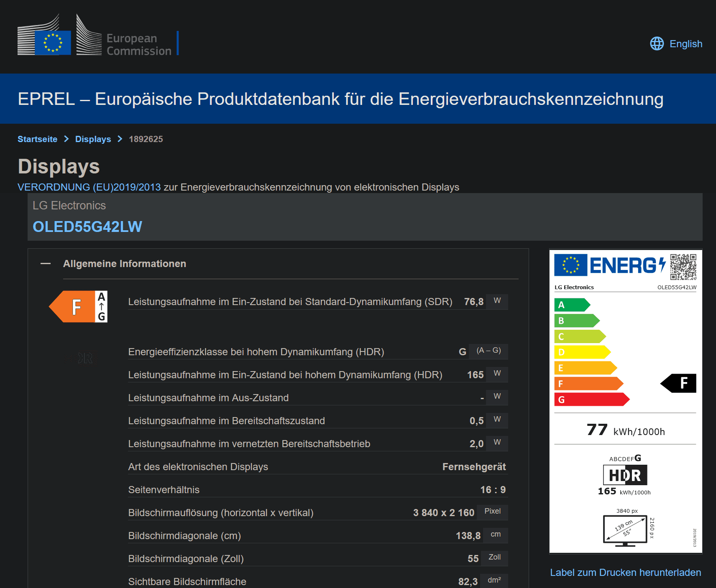Download label via Label zum Drucken herunterladen
This screenshot has height=588, width=716.
[x=626, y=573]
